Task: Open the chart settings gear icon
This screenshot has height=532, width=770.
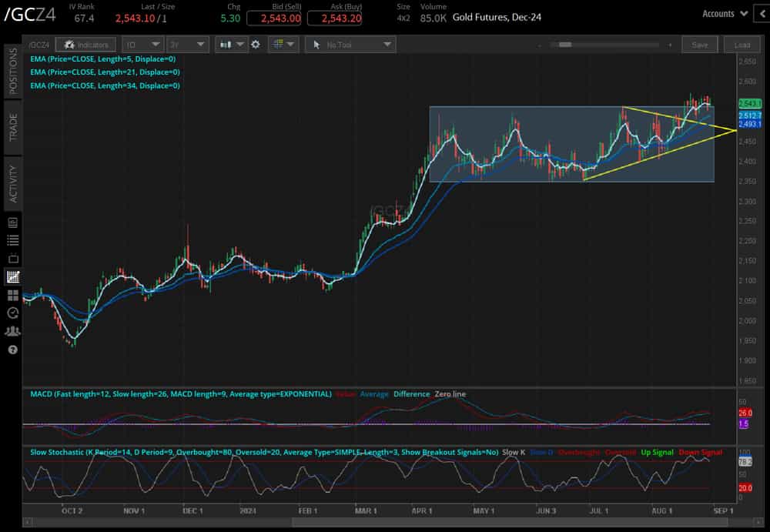Action: coord(256,45)
